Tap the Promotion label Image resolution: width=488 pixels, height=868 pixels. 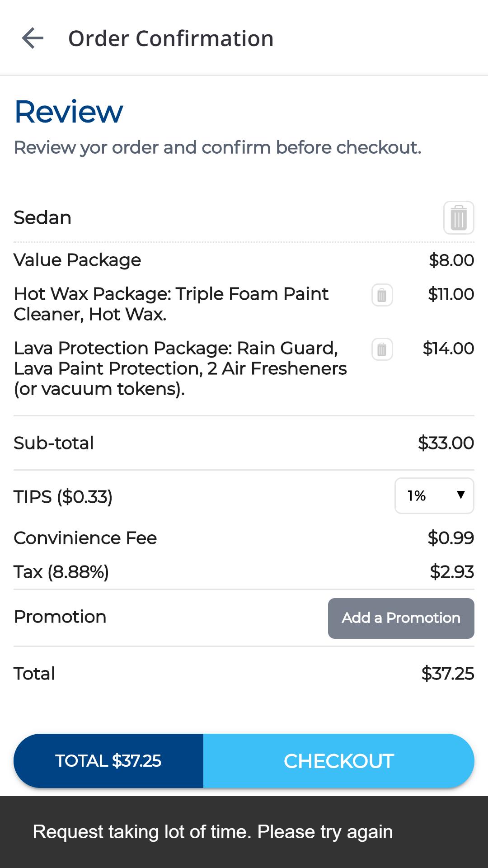coord(60,617)
